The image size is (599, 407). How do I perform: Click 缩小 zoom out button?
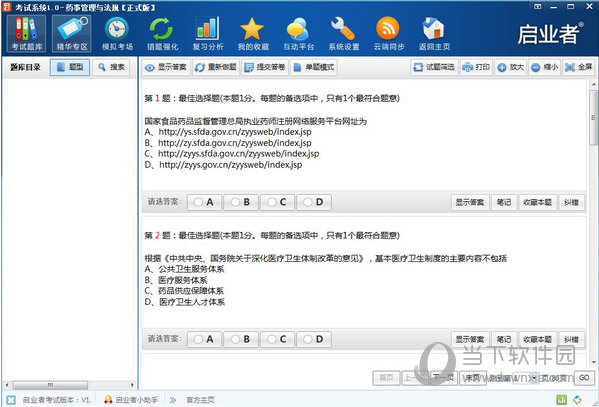click(x=544, y=67)
